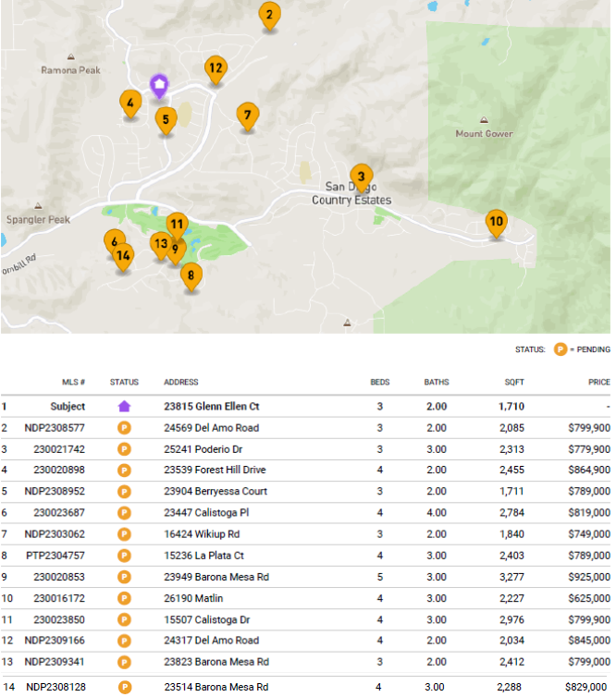
Task: Select address 23904 Berryessa Court
Action: (x=216, y=491)
